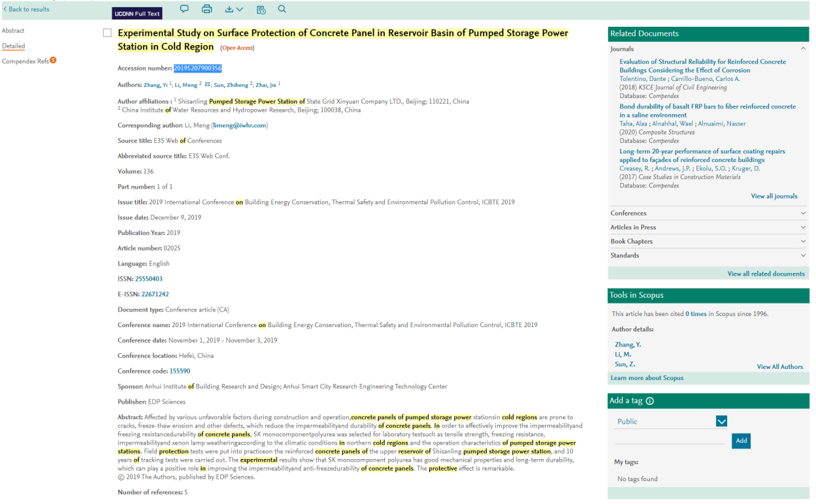This screenshot has width=816, height=504.
Task: Open conference code 155590 link
Action: point(180,371)
